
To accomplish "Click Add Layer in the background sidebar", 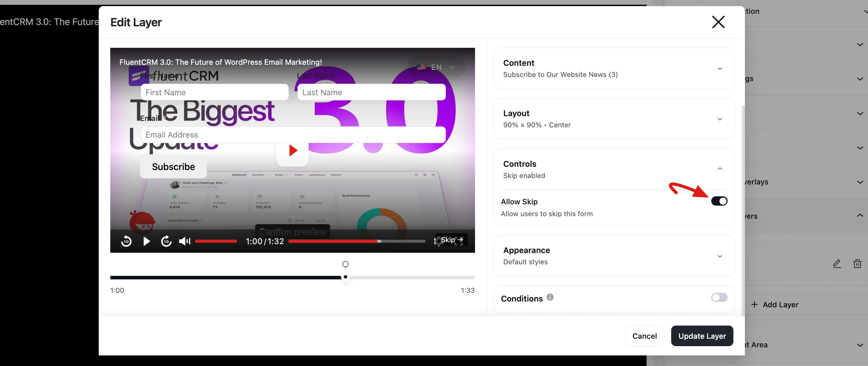I will pos(775,305).
